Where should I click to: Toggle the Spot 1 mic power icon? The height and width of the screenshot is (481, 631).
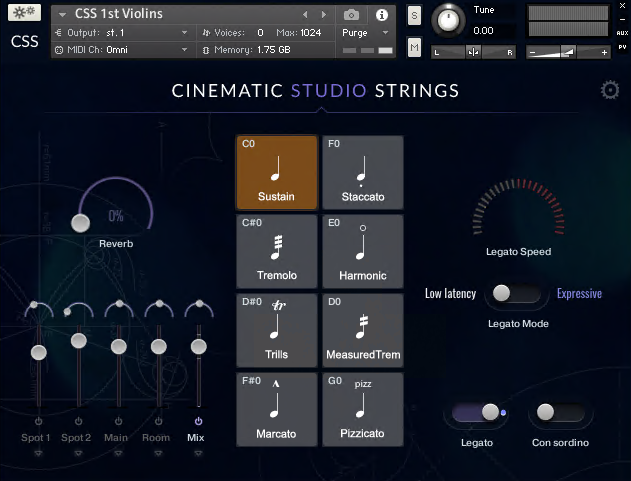tap(38, 421)
